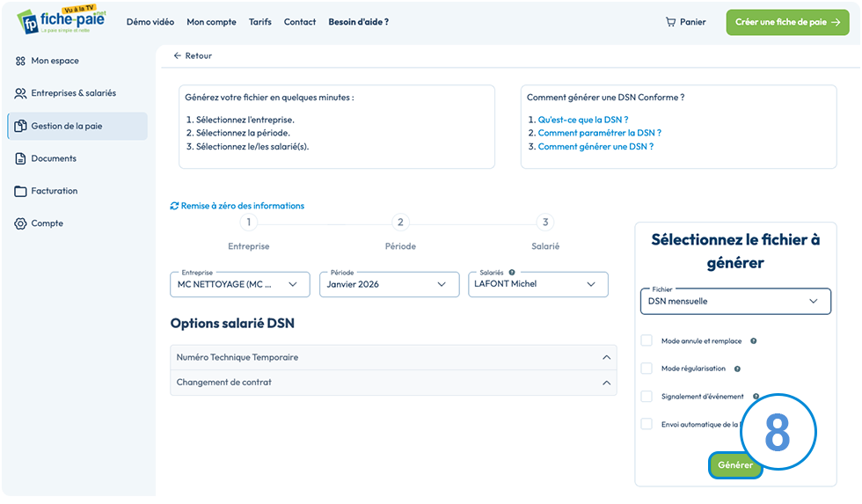Open link Comment paramétrer la DSN ?
The image size is (862, 504).
pos(599,133)
